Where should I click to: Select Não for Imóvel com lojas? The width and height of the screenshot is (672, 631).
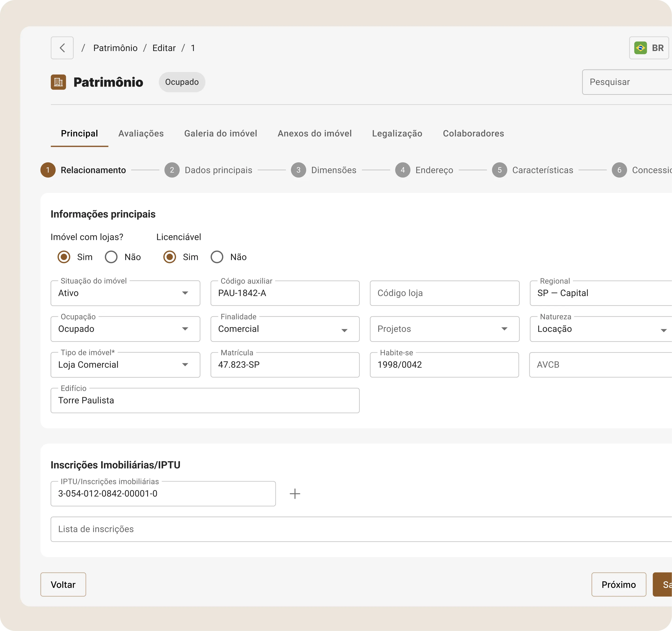(111, 257)
